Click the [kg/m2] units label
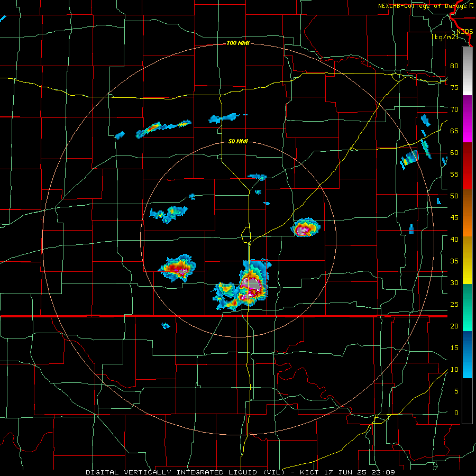The image size is (476, 476). tap(445, 37)
